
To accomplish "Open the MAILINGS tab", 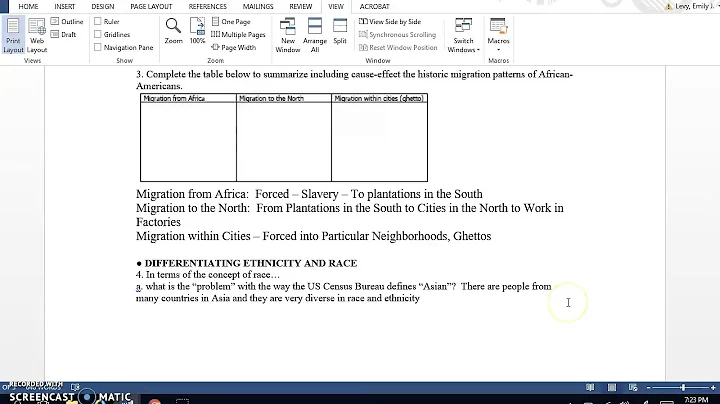I will coord(258,6).
